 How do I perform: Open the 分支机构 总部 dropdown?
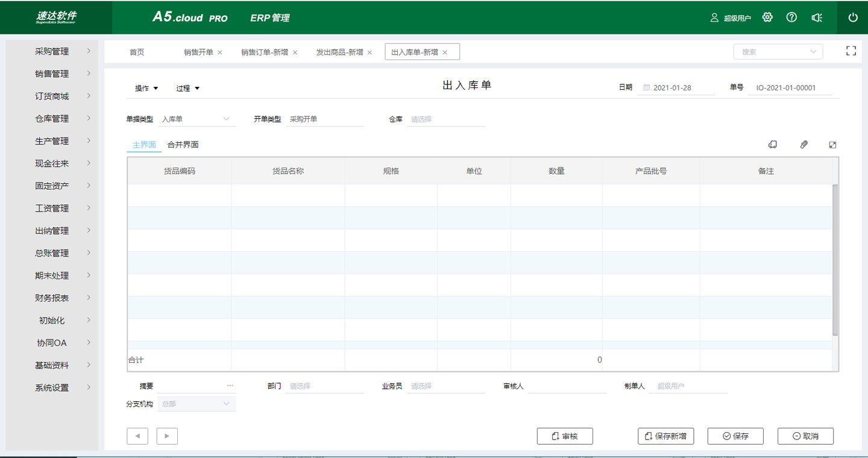(197, 404)
